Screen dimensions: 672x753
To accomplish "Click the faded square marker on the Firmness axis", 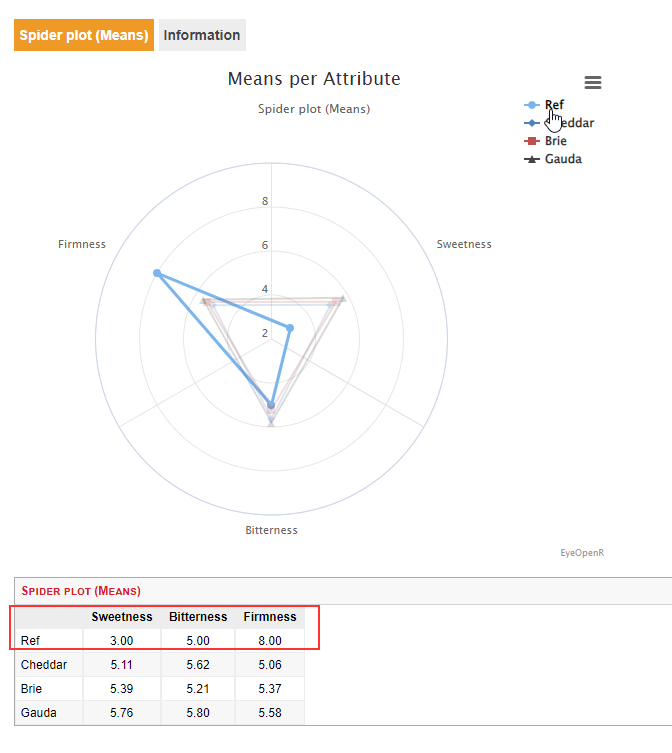I will coord(205,301).
